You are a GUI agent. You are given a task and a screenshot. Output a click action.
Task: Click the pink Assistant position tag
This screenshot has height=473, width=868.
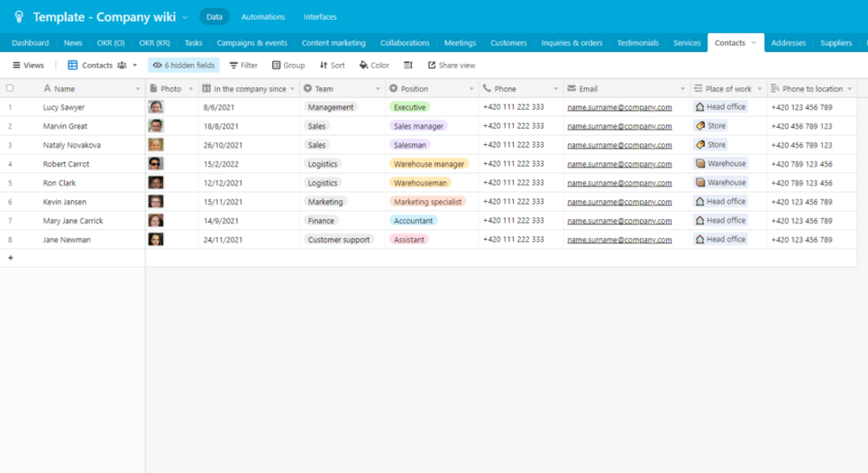[409, 240]
